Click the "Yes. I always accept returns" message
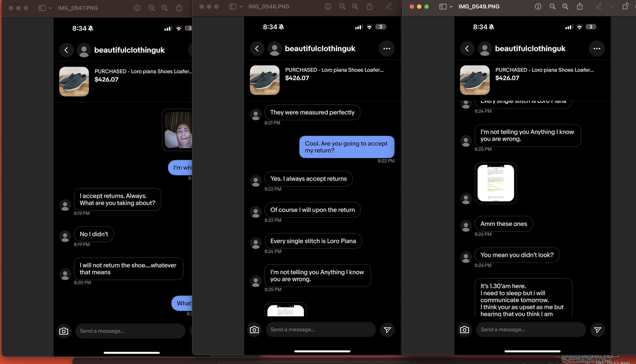This screenshot has width=636, height=364. [x=308, y=179]
